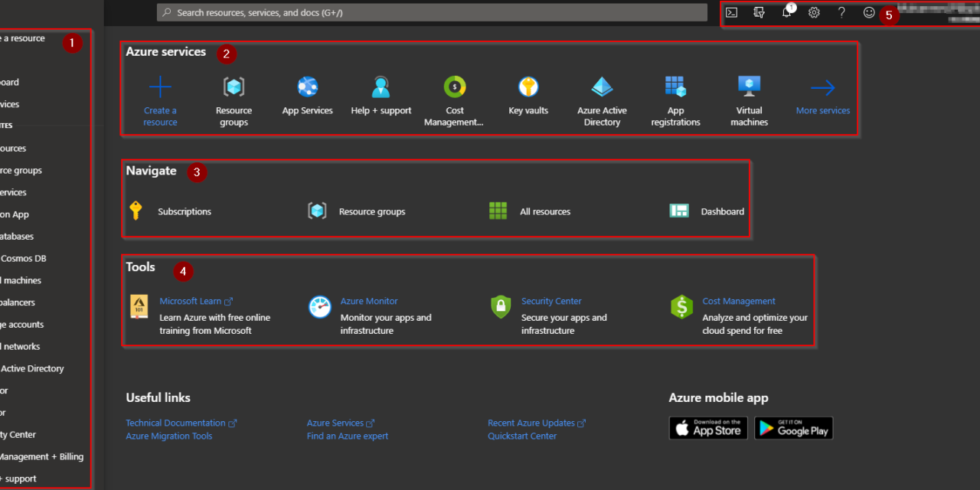This screenshot has width=980, height=490.
Task: Click the feedback smiley icon
Action: pos(869,12)
